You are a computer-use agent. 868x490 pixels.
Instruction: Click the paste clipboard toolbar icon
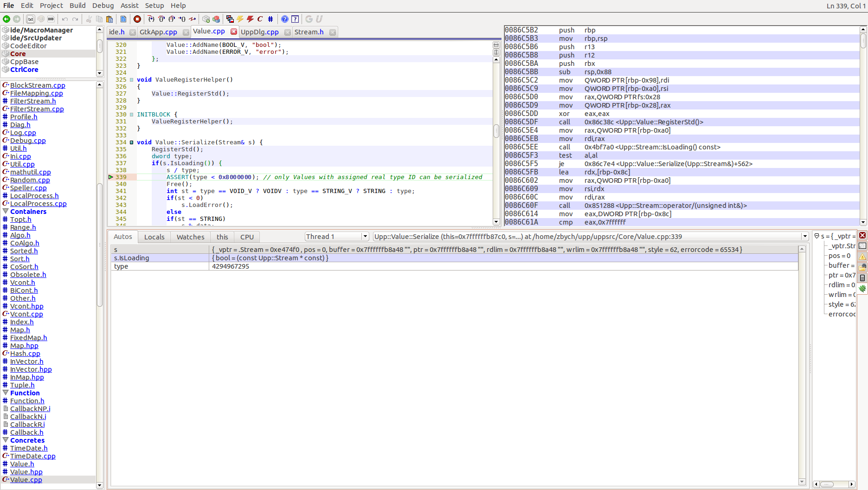[x=109, y=19]
